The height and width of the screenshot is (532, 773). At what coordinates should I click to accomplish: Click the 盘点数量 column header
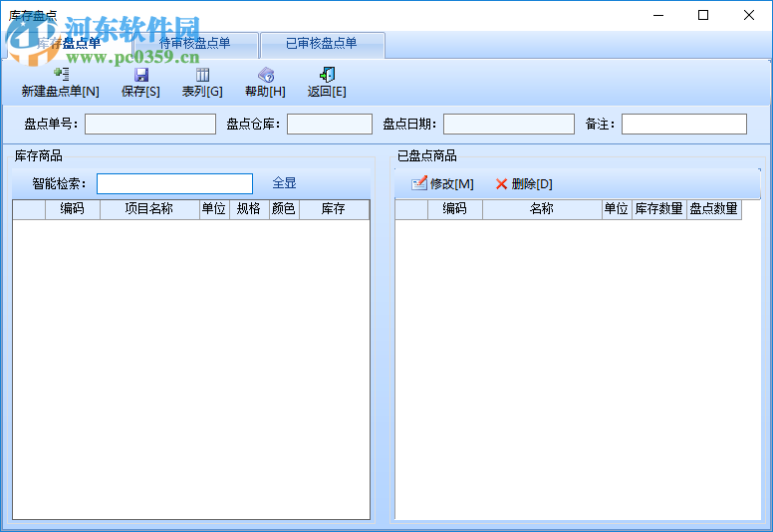pyautogui.click(x=714, y=209)
